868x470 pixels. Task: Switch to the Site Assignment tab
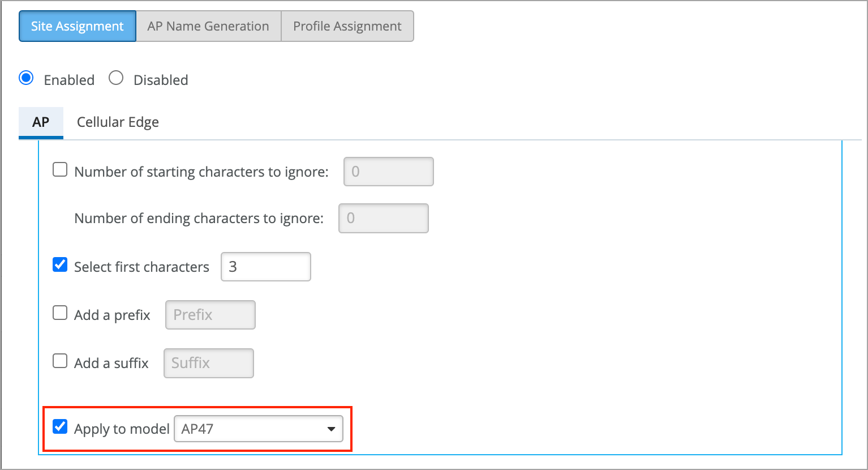coord(78,26)
